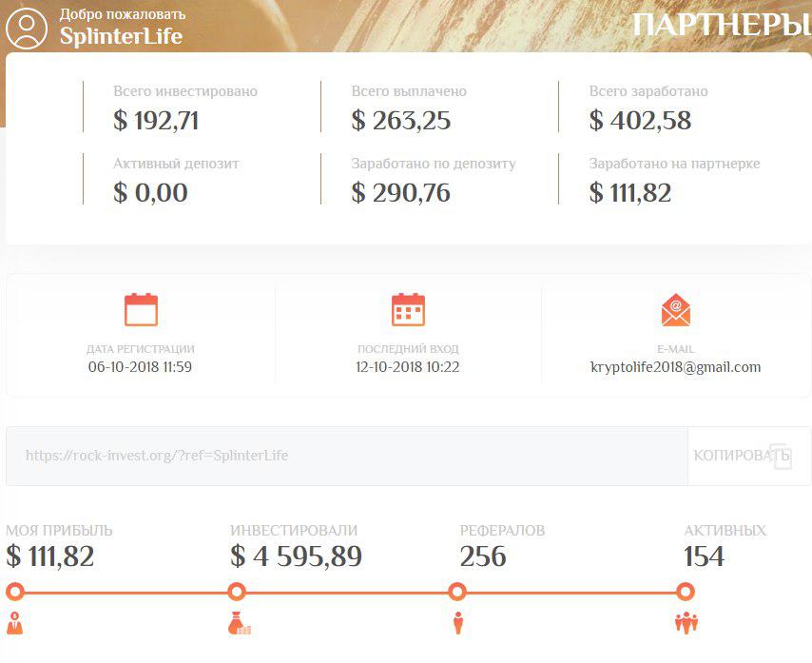Click the РЕФЕРАЛОВ timeline marker
Image resolution: width=812 pixels, height=663 pixels.
457,592
